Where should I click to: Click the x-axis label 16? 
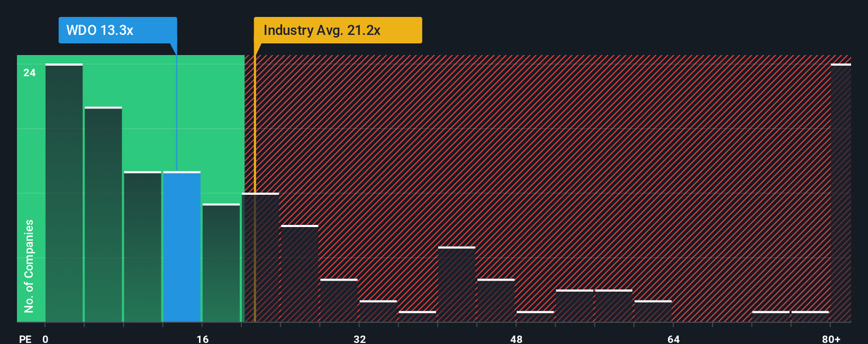(x=203, y=339)
